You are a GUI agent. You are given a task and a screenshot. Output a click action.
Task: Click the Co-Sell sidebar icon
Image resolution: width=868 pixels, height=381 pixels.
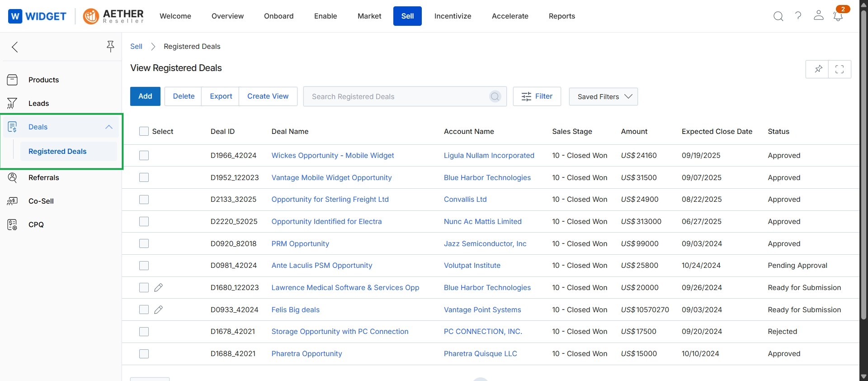tap(13, 201)
